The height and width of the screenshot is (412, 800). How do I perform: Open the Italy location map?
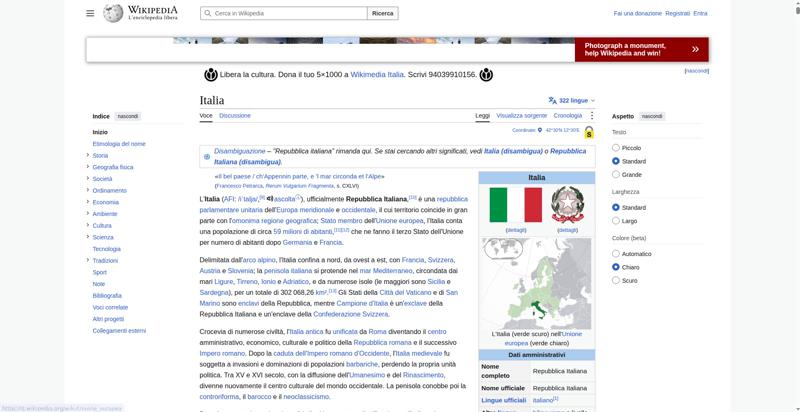coord(537,284)
